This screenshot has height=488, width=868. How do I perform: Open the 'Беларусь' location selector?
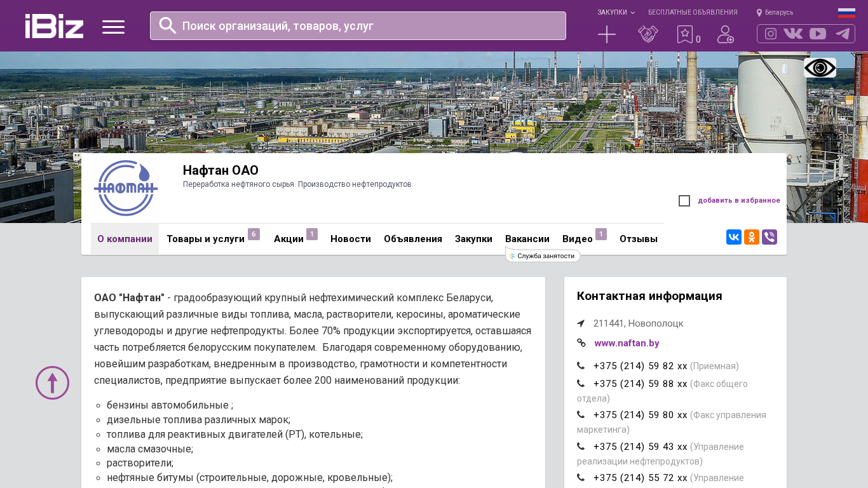coord(775,13)
